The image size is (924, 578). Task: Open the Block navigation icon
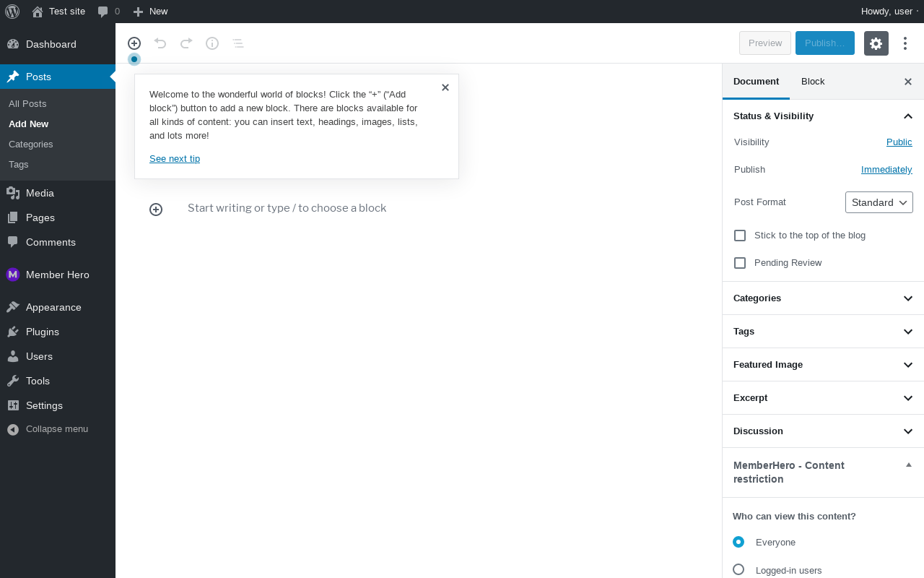coord(238,43)
